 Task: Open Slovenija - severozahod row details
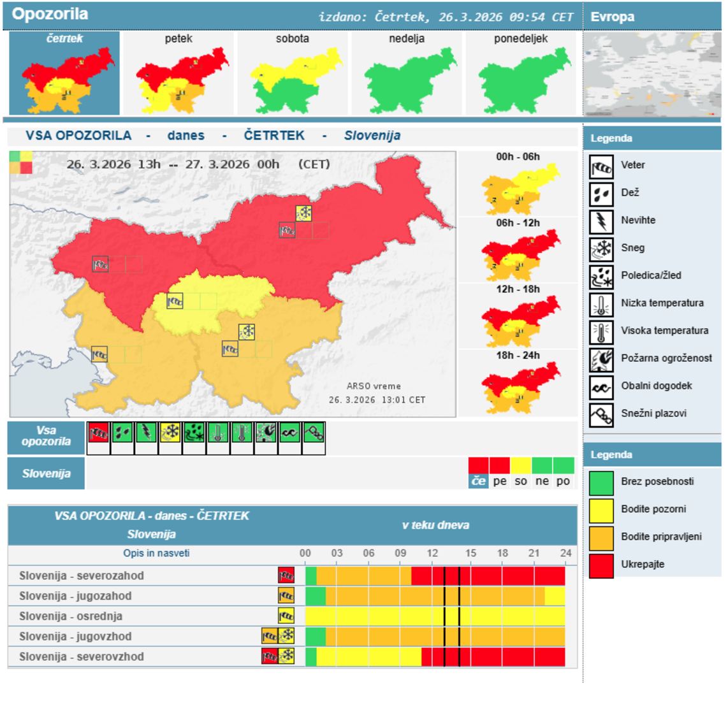(x=82, y=575)
